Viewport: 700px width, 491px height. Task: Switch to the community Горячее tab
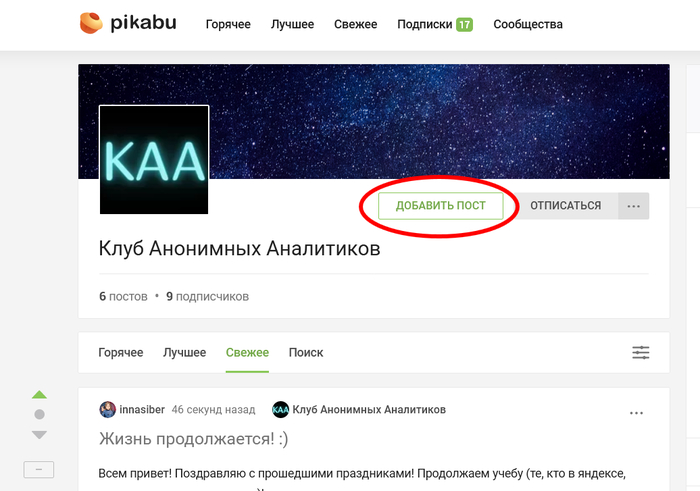[x=121, y=353]
